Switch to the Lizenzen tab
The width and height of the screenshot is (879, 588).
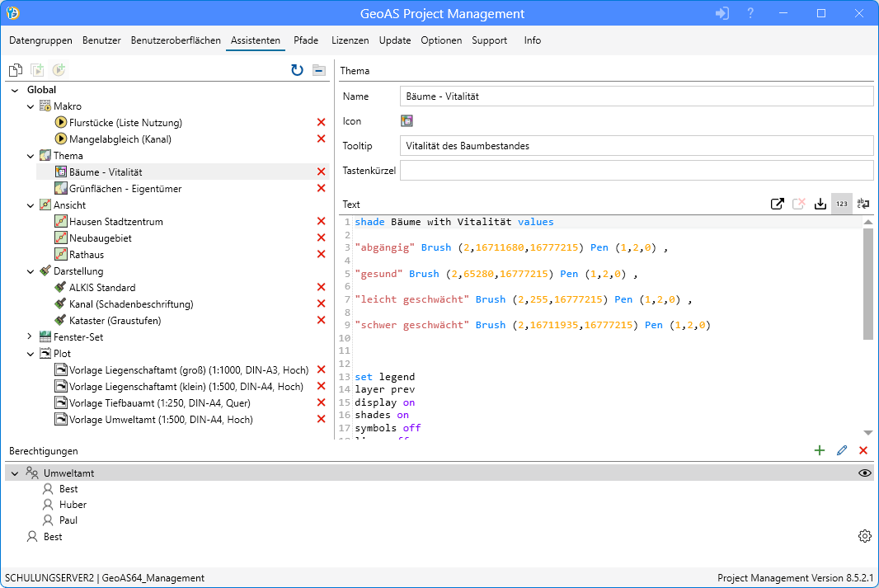[x=350, y=40]
